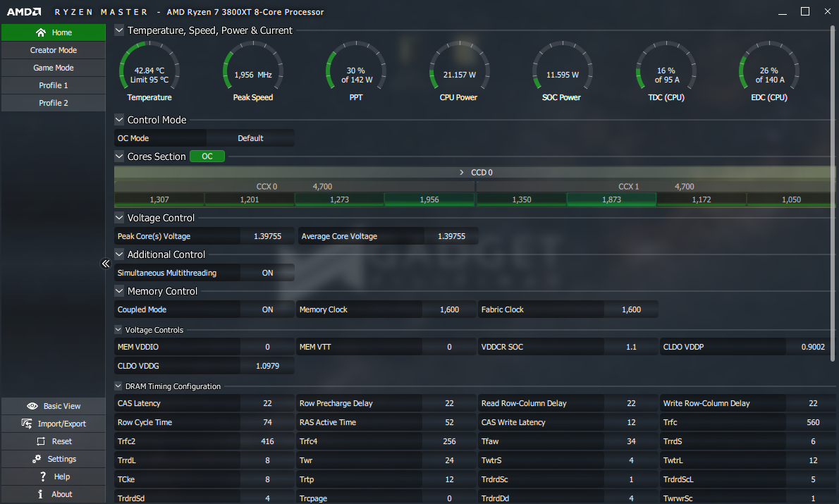The width and height of the screenshot is (839, 504).
Task: Click the Peak Core(s) Voltage value 1.39755
Action: point(267,236)
